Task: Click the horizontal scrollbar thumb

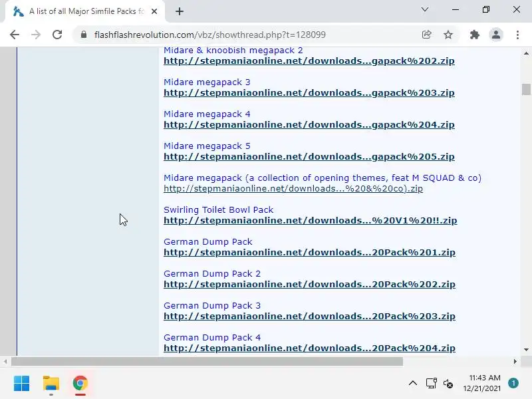Action: click(x=207, y=362)
